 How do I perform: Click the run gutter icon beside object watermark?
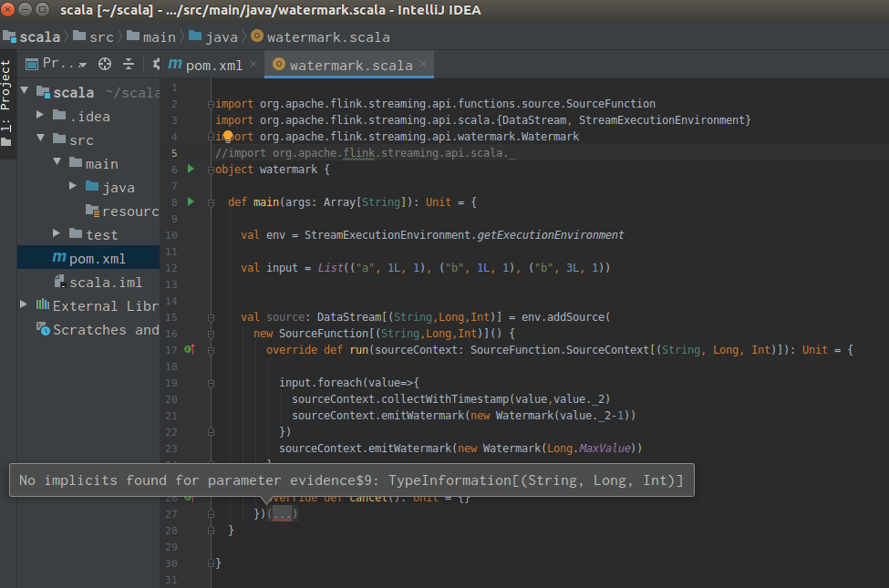(x=191, y=169)
